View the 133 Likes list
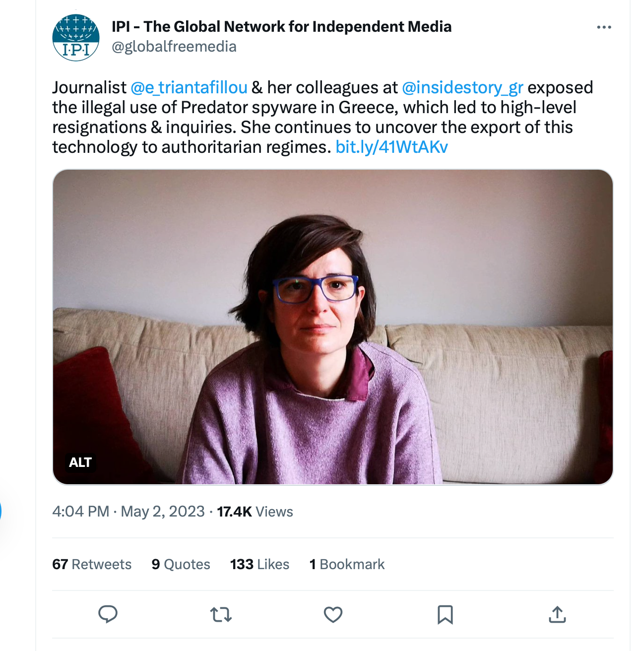Viewport: 644px width, 651px height. pos(259,564)
